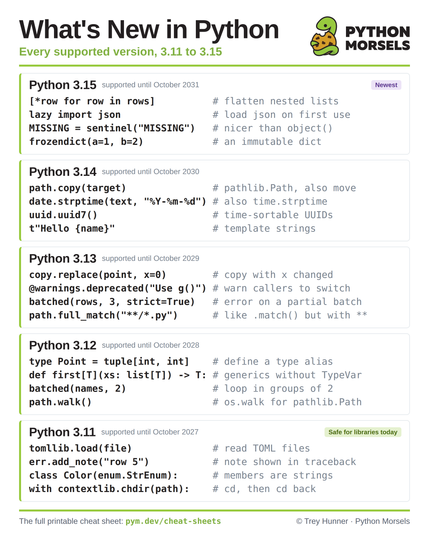Click the copy.replace(point, x=0) code line
Image resolution: width=429 pixels, height=536 pixels.
coord(97,275)
